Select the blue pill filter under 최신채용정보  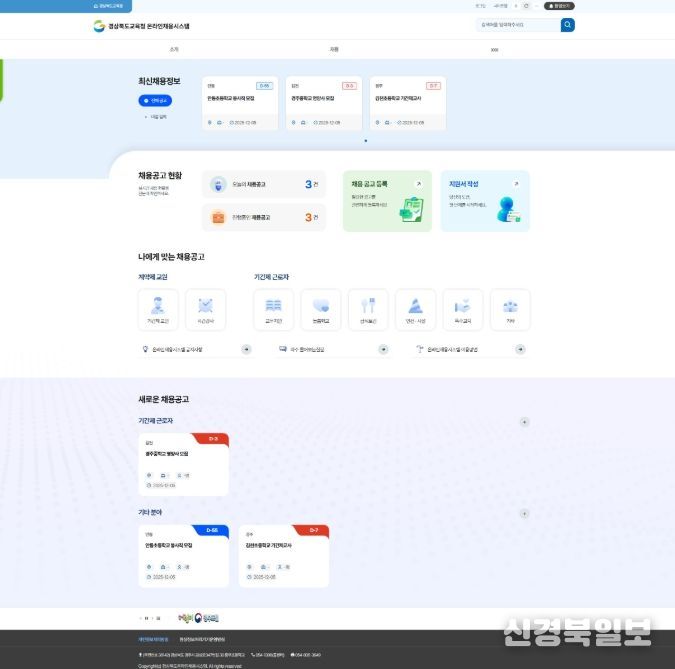(157, 101)
